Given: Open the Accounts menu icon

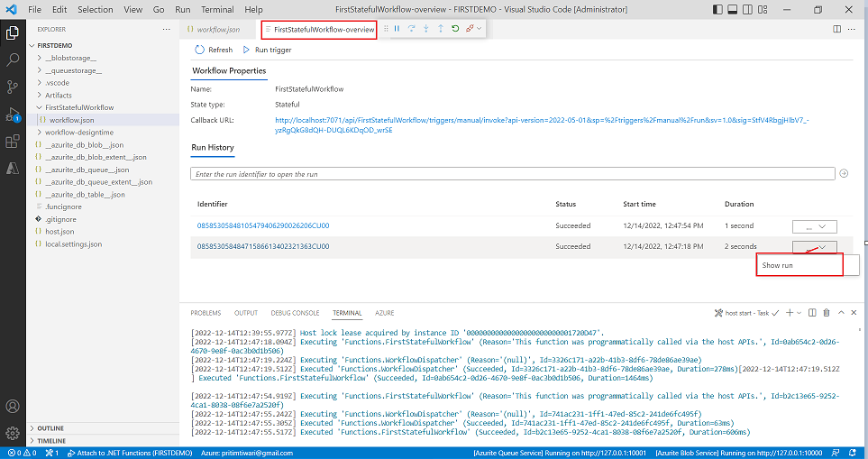Looking at the screenshot, I should tap(13, 407).
